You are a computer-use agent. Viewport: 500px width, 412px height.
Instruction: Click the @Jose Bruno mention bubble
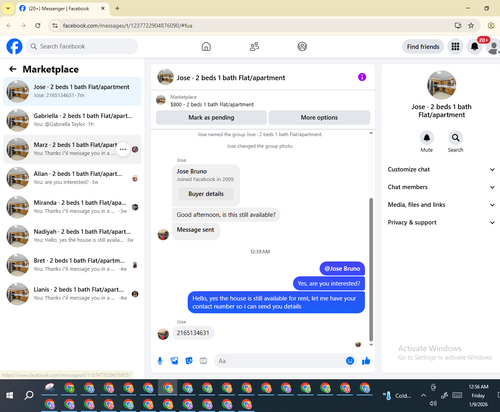point(342,268)
